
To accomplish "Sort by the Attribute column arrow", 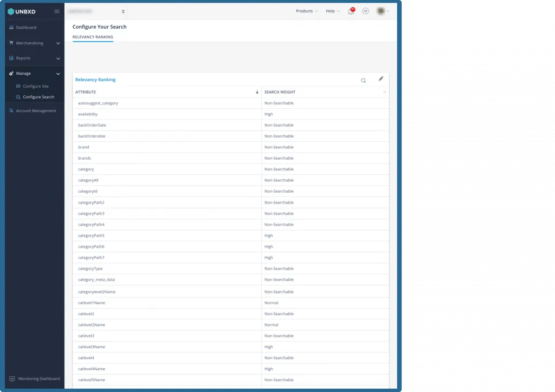I will pyautogui.click(x=257, y=92).
